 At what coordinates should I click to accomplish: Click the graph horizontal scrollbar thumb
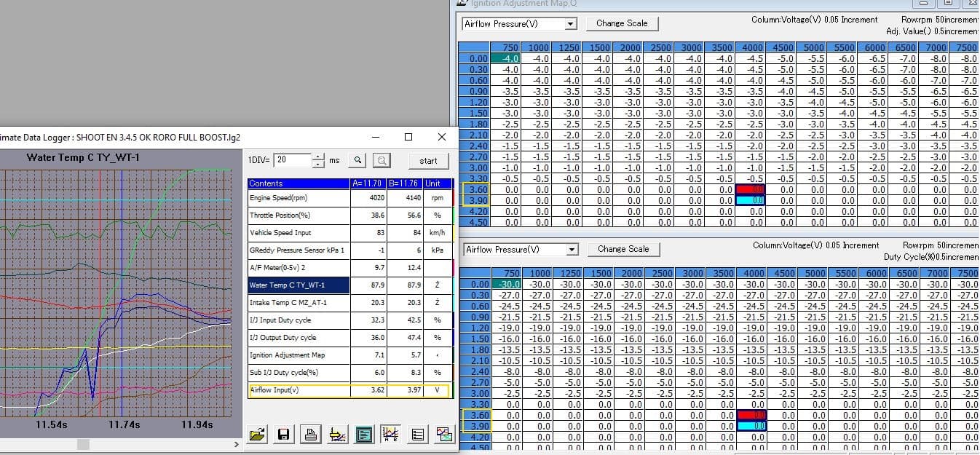click(84, 444)
